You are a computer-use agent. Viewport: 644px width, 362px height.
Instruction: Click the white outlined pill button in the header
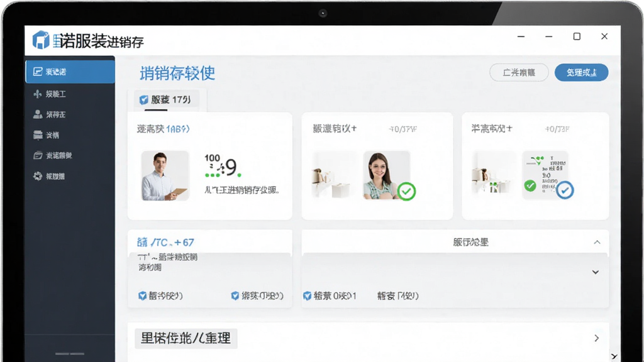click(519, 73)
